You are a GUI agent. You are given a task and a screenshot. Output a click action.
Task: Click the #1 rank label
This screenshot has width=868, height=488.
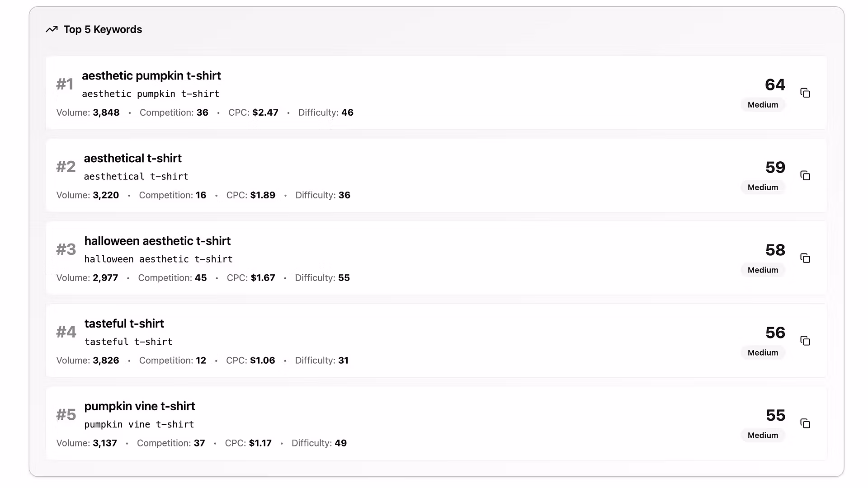[65, 84]
